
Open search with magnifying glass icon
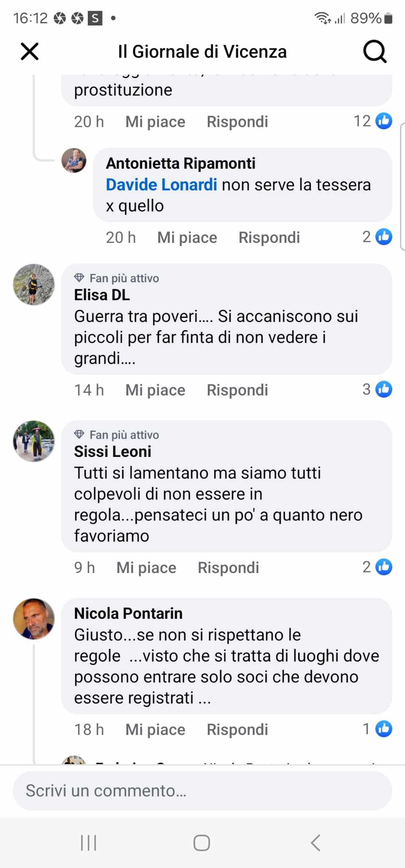pos(375,52)
